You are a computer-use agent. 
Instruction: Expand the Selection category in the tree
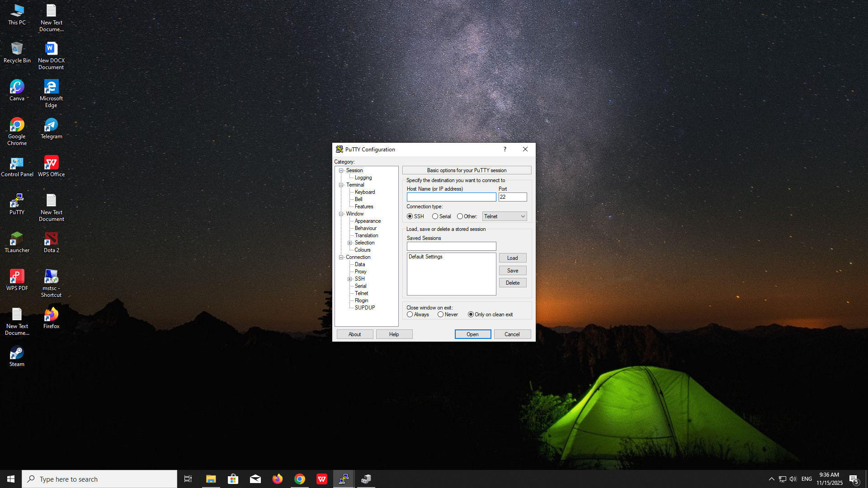[350, 243]
